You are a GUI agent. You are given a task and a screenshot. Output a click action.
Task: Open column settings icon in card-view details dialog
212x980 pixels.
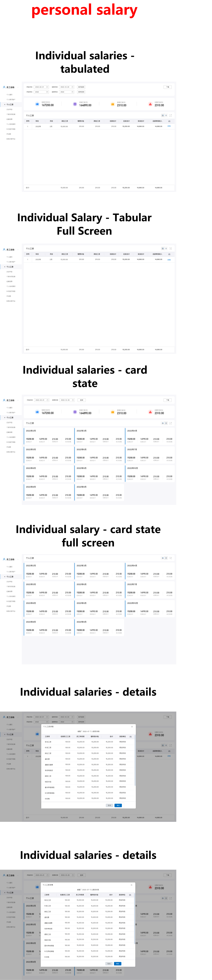(x=130, y=895)
